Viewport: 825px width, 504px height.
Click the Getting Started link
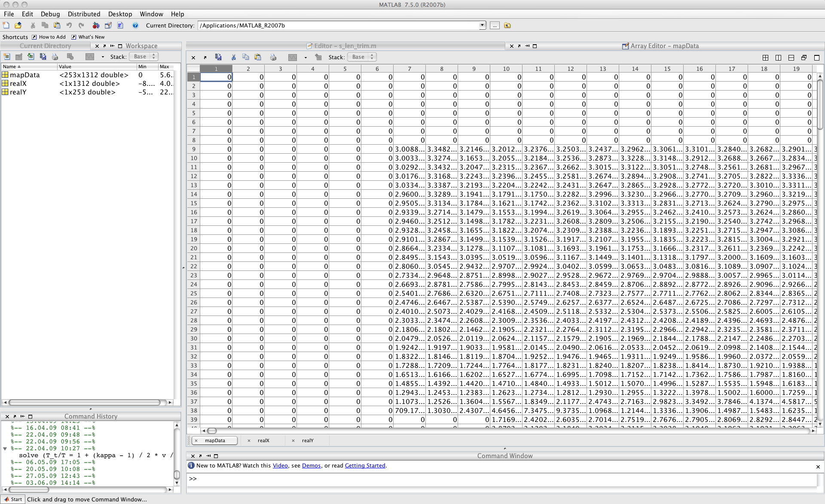365,466
